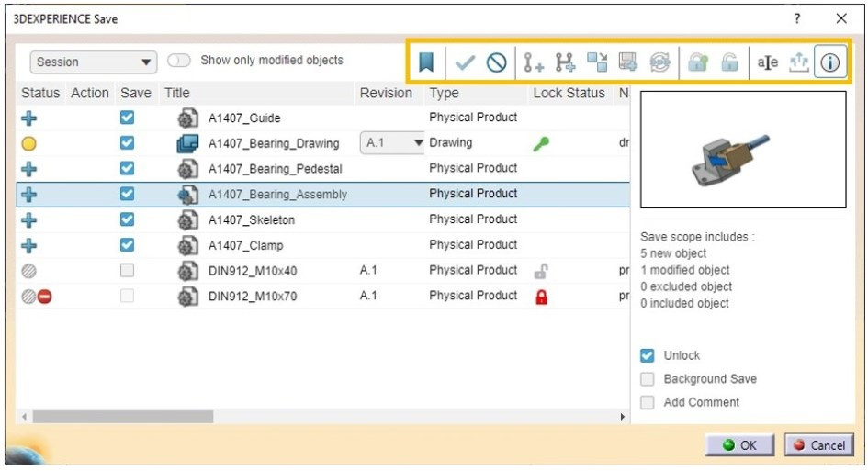This screenshot has height=471, width=868.
Task: Confirm the save with OK
Action: (739, 445)
